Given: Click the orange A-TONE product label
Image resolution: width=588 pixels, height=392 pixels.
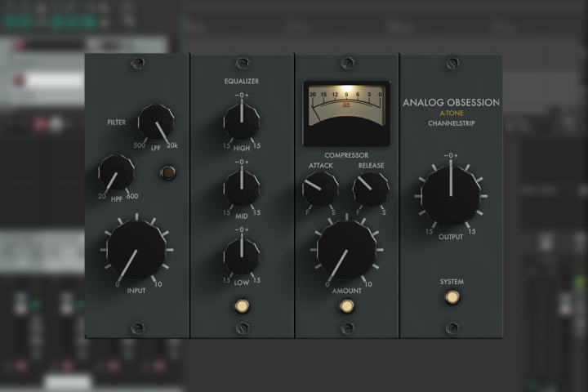Looking at the screenshot, I should click(x=451, y=114).
